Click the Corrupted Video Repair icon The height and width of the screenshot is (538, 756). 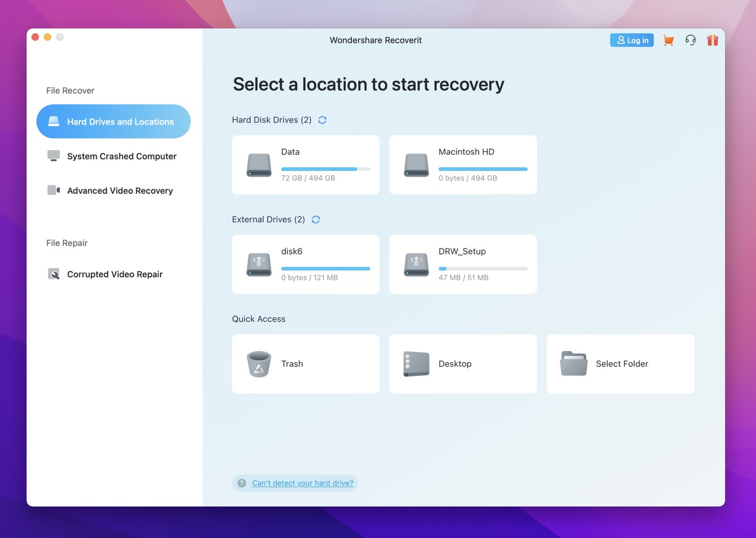(x=54, y=274)
